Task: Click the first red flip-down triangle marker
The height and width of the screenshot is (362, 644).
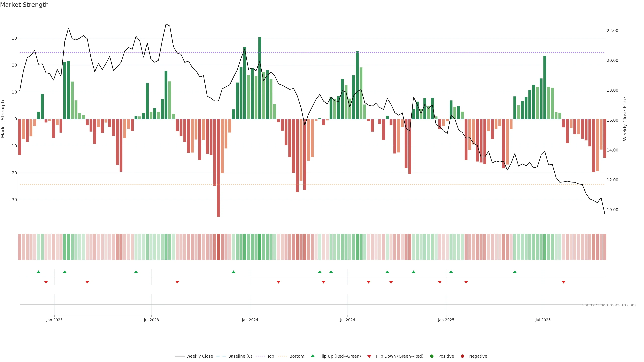Action: (46, 282)
